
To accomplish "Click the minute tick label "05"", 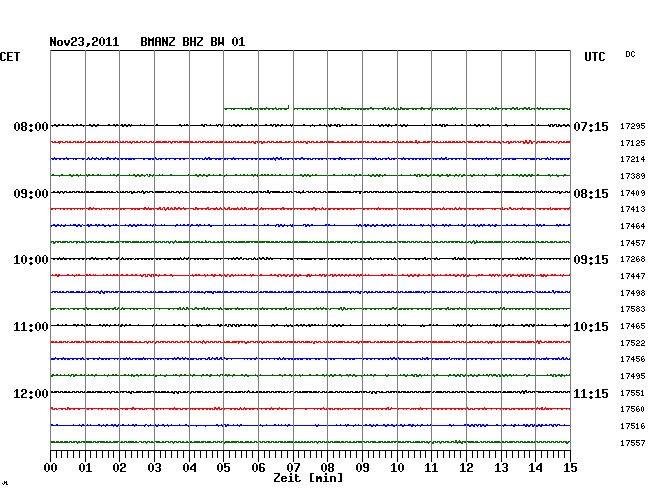I will [x=223, y=468].
